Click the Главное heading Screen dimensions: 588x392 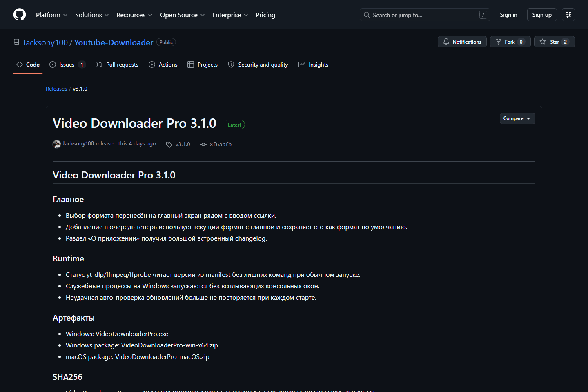(x=68, y=200)
